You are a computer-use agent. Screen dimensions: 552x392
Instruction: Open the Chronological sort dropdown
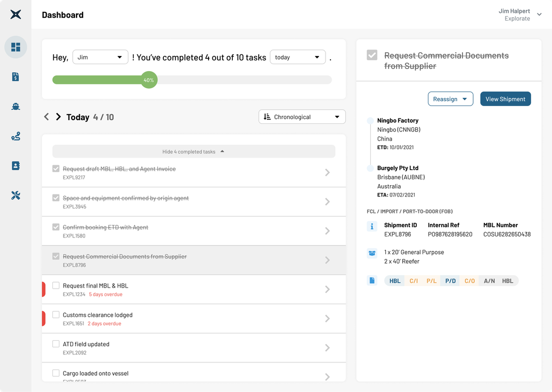pos(302,117)
